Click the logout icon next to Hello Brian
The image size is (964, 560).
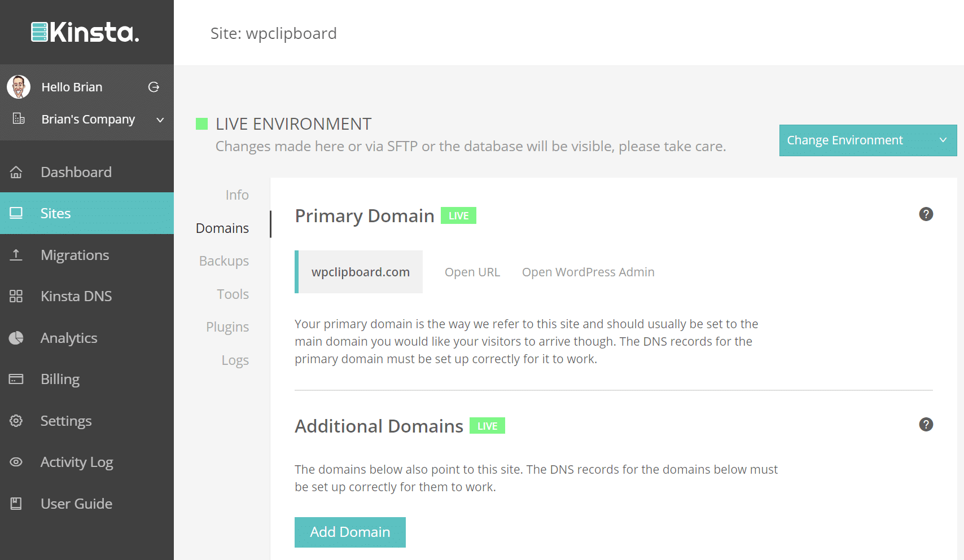click(154, 87)
